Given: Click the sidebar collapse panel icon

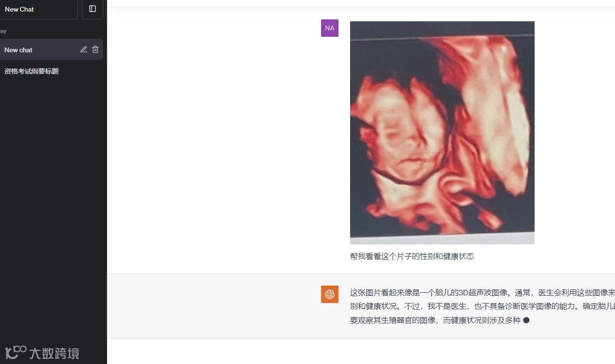Looking at the screenshot, I should (x=92, y=9).
